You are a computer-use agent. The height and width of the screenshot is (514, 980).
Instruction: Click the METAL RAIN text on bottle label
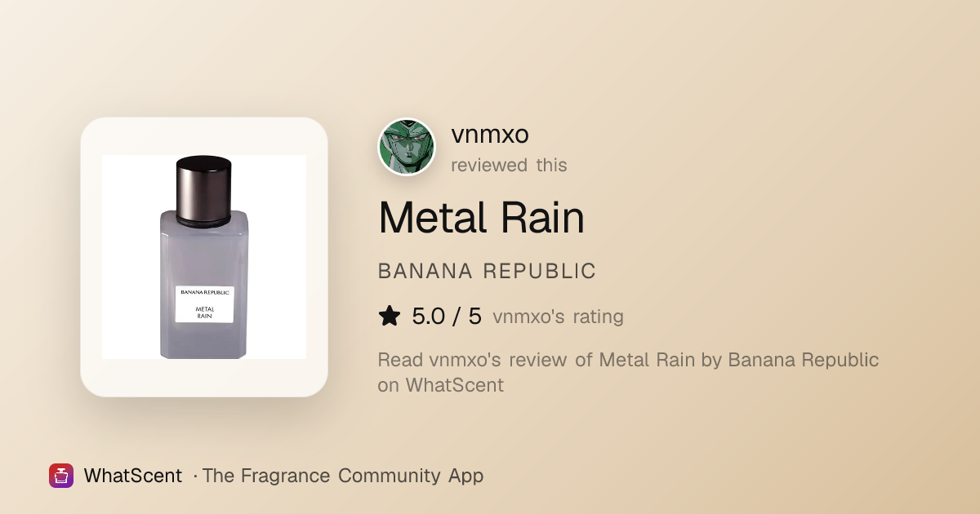[x=204, y=312]
